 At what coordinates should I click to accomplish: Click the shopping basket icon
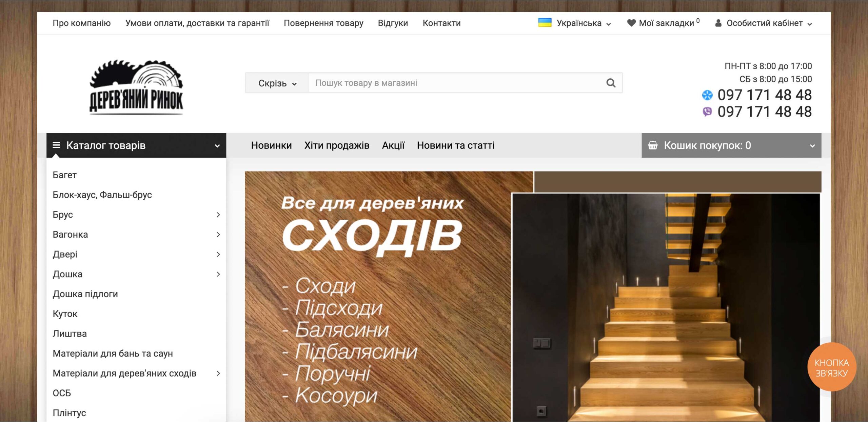coord(653,145)
